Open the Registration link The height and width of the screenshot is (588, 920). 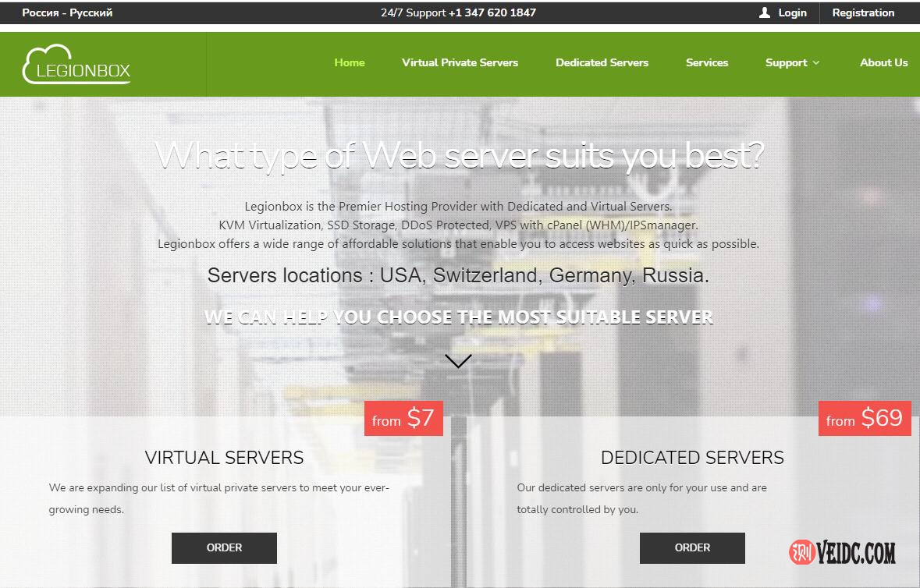pyautogui.click(x=863, y=13)
